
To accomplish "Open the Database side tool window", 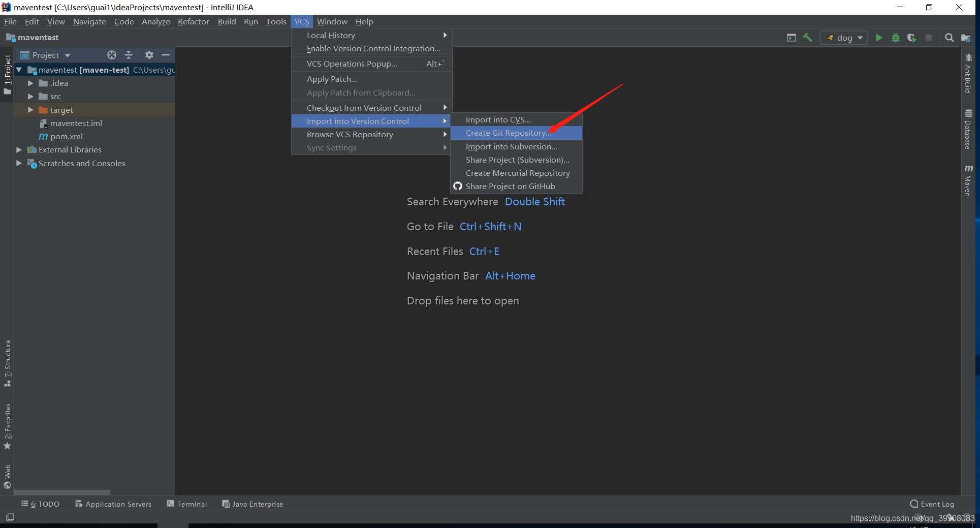I will [x=968, y=130].
